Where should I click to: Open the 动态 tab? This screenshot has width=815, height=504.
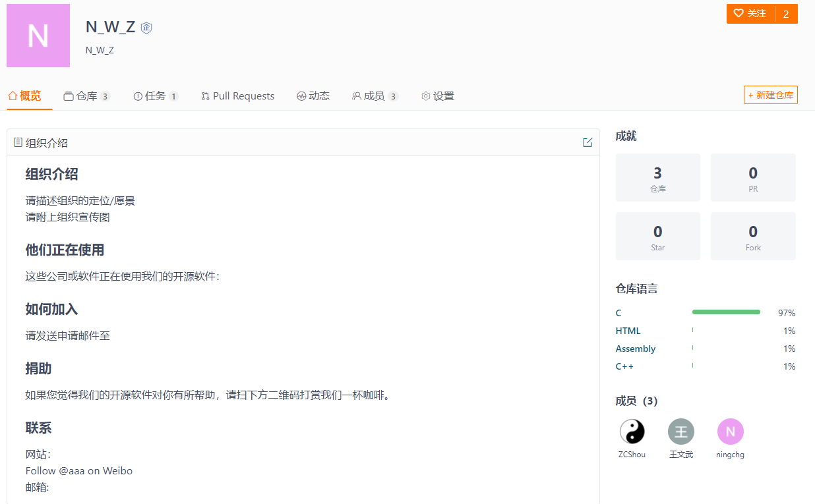pyautogui.click(x=314, y=96)
